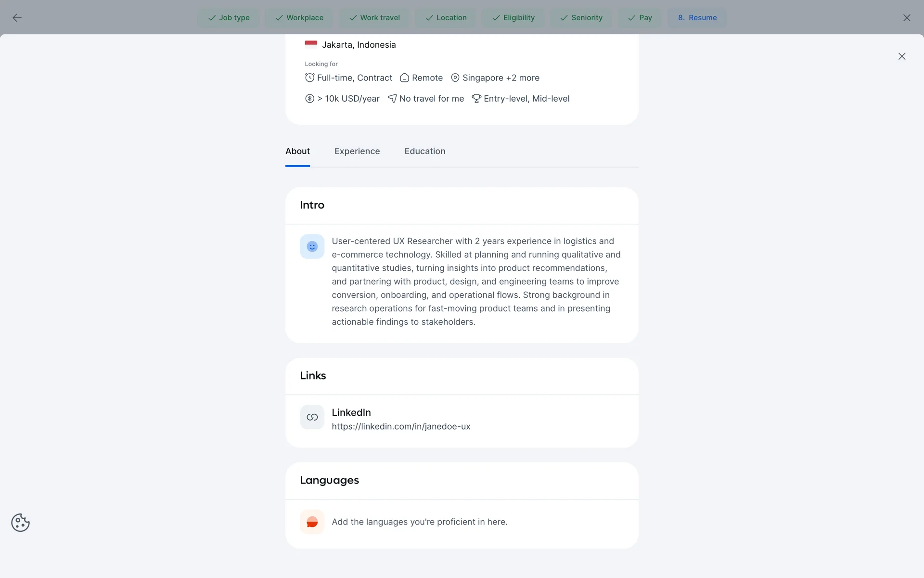Open the Resume step
The width and height of the screenshot is (924, 578).
click(697, 18)
